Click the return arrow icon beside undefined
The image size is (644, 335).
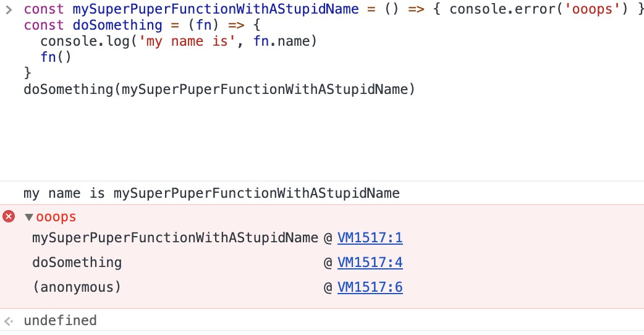(x=9, y=321)
